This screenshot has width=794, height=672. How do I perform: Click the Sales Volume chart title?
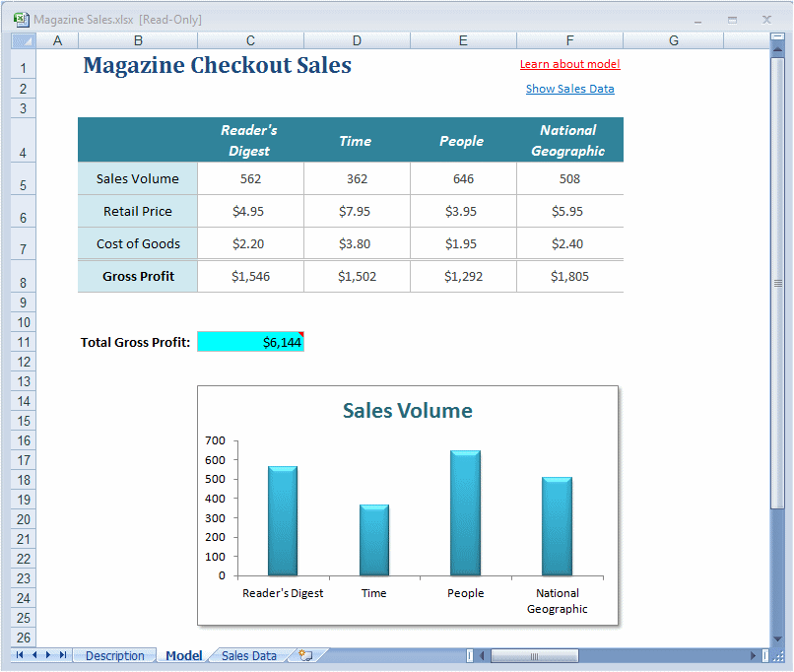tap(406, 411)
